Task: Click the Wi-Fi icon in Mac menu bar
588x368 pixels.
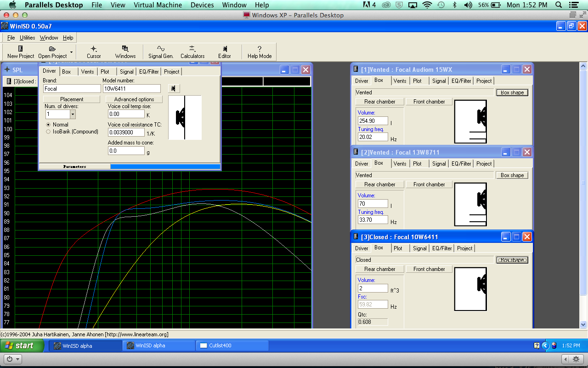Action: pos(427,5)
